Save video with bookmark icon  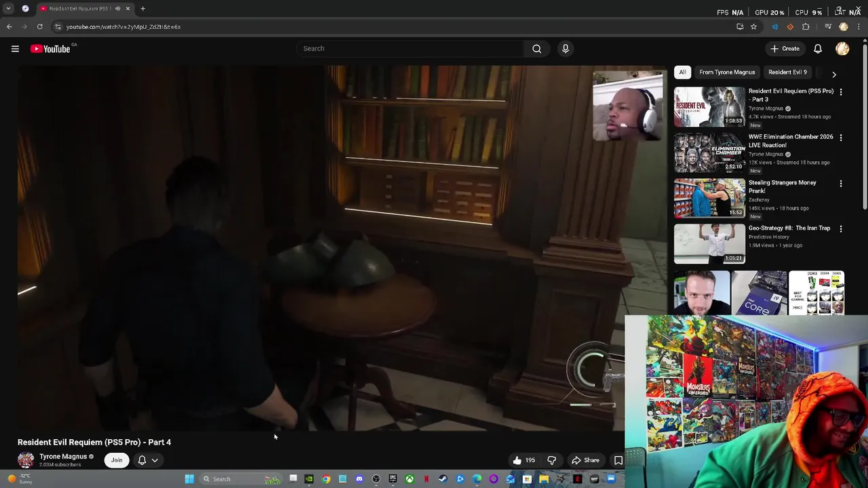tap(618, 460)
